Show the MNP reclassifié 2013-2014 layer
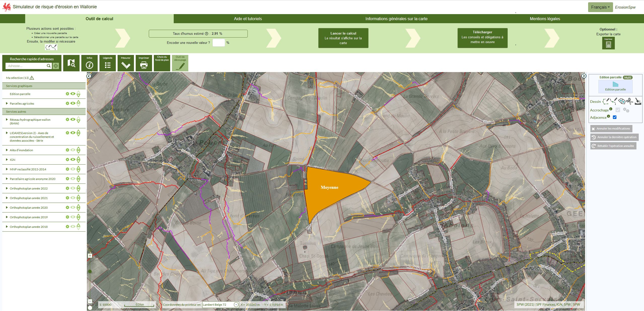 (x=73, y=169)
